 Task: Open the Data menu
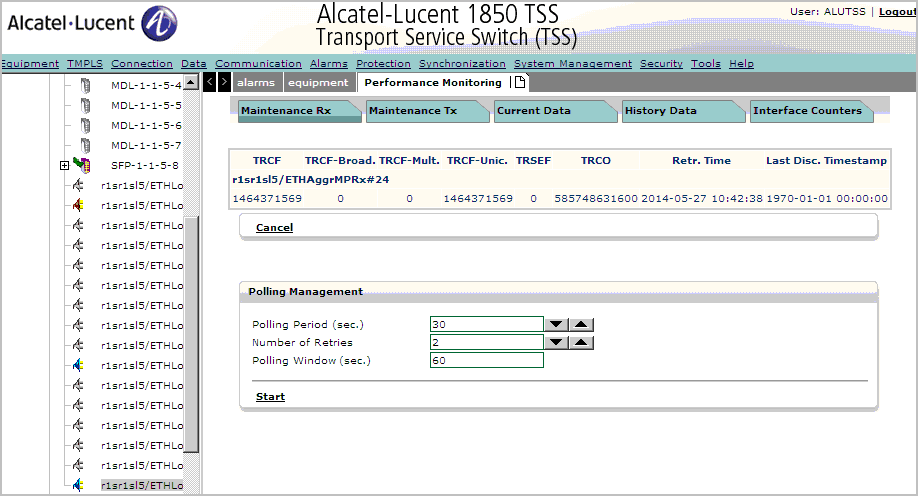[x=194, y=63]
